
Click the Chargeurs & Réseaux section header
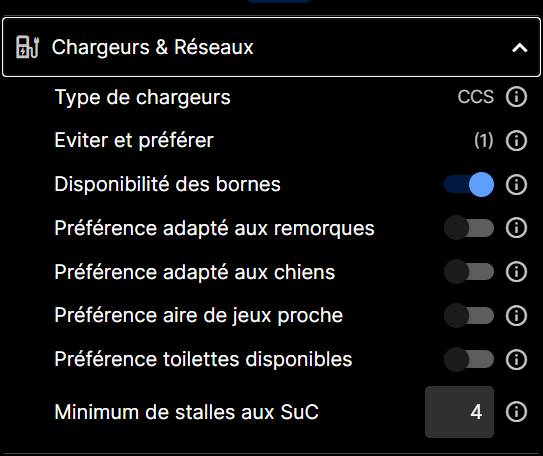(272, 47)
